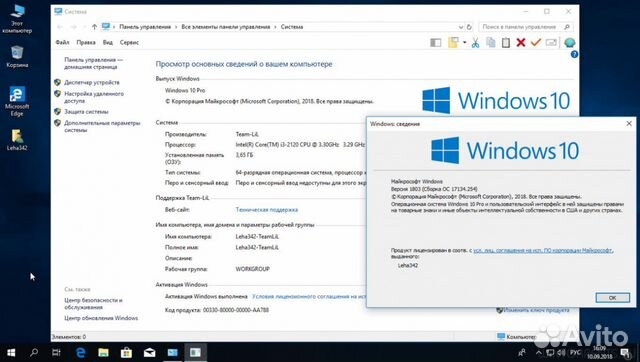Close the Windows: сведения dialog
Image resolution: width=640 pixels, height=362 pixels.
[629, 123]
